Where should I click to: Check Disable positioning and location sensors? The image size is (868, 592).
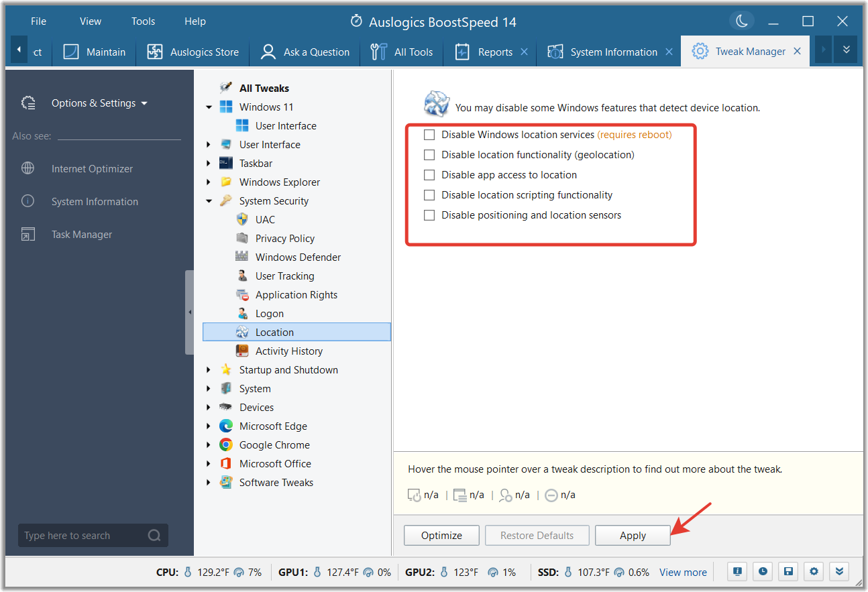(429, 215)
